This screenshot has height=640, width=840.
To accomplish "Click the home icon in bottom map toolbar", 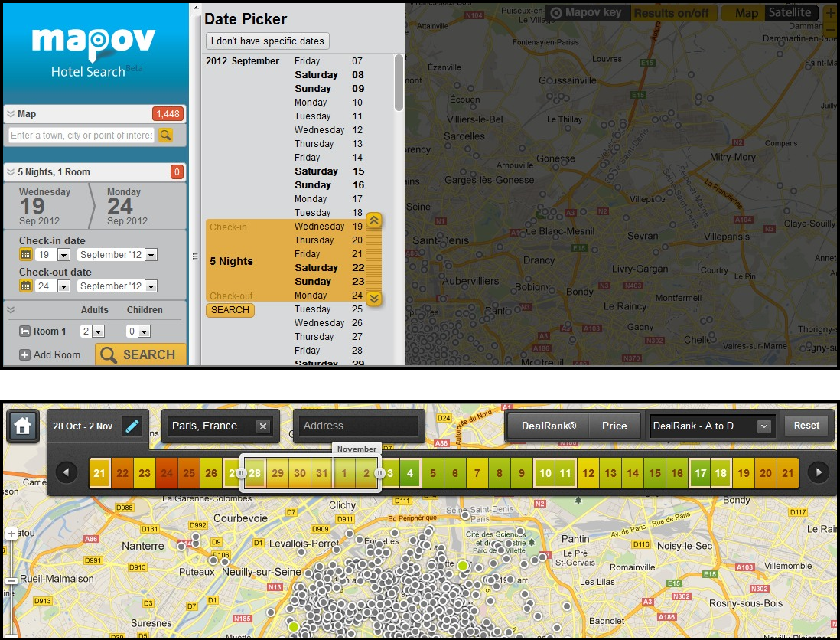I will (x=23, y=426).
